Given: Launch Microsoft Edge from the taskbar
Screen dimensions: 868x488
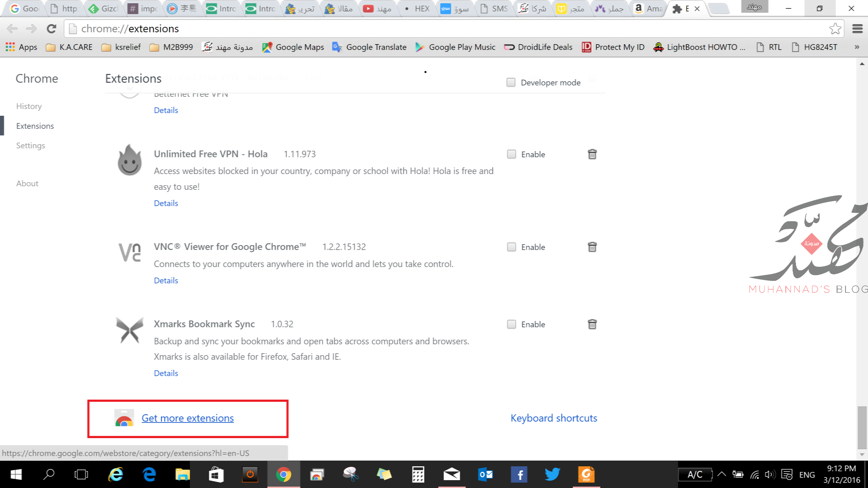Looking at the screenshot, I should [149, 474].
